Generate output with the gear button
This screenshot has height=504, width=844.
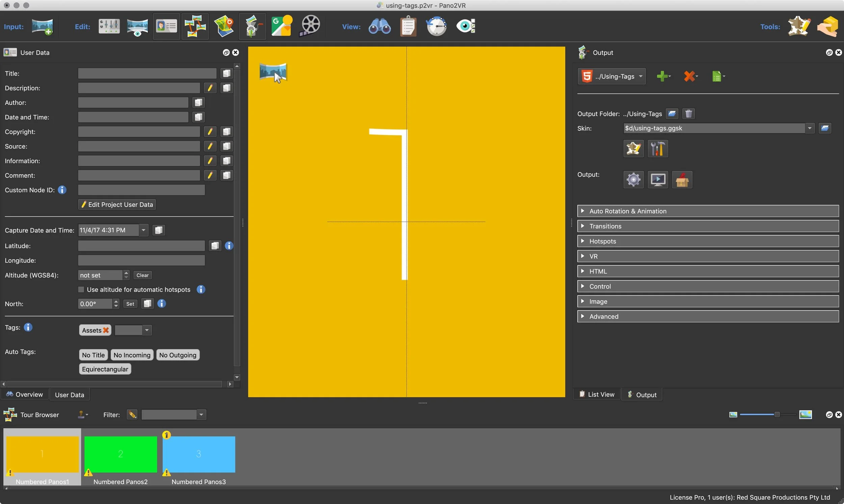pyautogui.click(x=633, y=180)
